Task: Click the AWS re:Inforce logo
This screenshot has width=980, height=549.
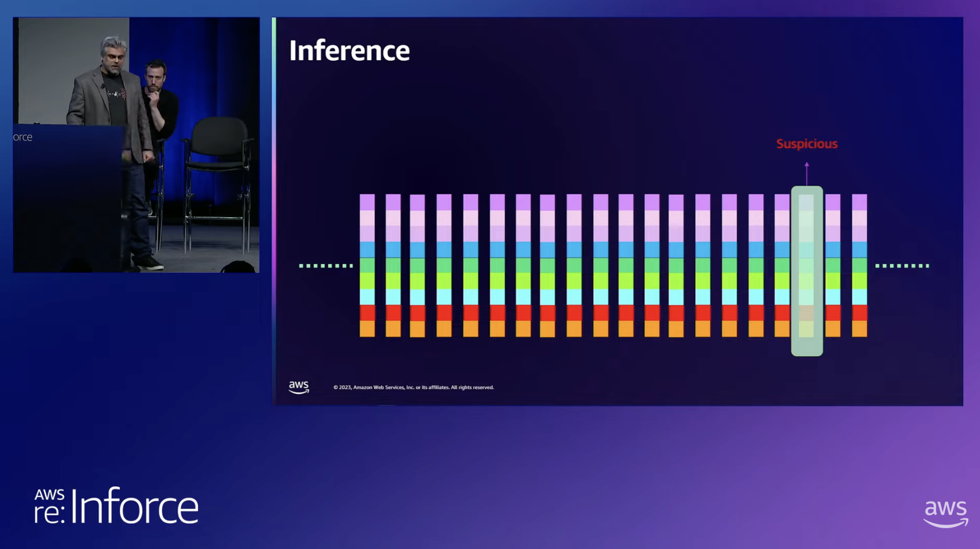Action: 116,506
